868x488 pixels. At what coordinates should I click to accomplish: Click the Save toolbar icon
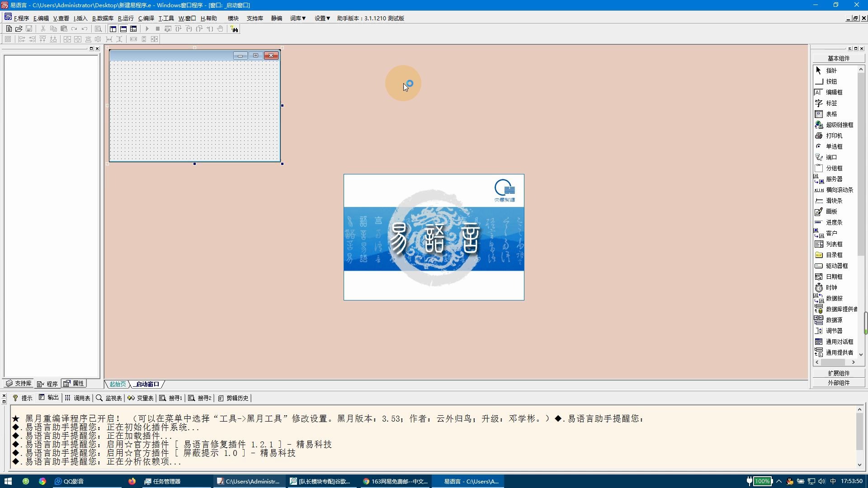(x=29, y=29)
